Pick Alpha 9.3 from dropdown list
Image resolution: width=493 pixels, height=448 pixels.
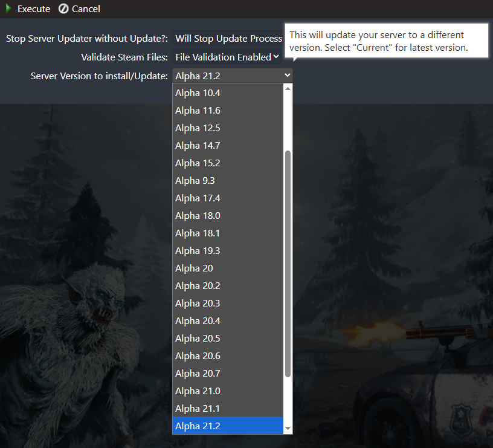tap(228, 181)
